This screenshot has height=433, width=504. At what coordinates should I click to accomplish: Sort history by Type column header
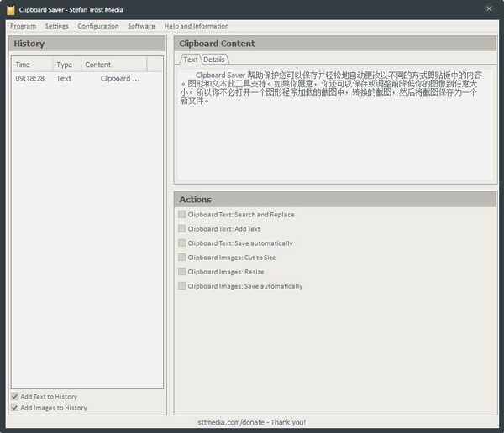[x=67, y=65]
